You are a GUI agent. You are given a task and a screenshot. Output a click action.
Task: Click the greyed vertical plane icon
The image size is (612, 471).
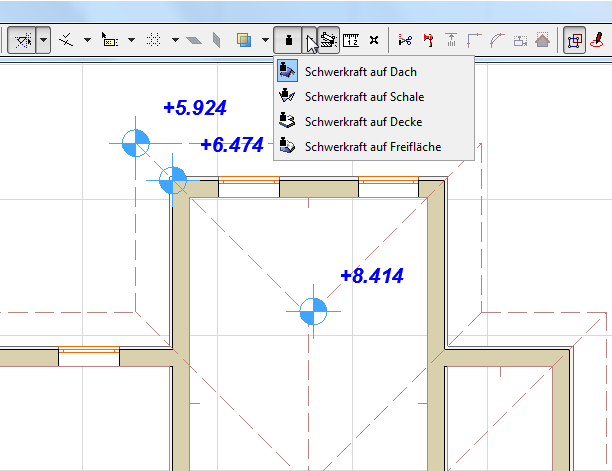click(217, 40)
